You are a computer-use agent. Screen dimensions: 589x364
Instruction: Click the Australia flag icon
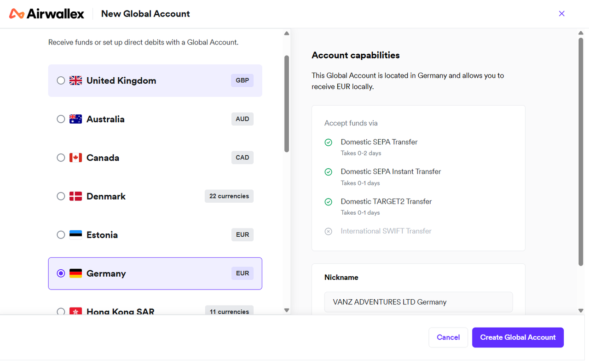coord(75,119)
